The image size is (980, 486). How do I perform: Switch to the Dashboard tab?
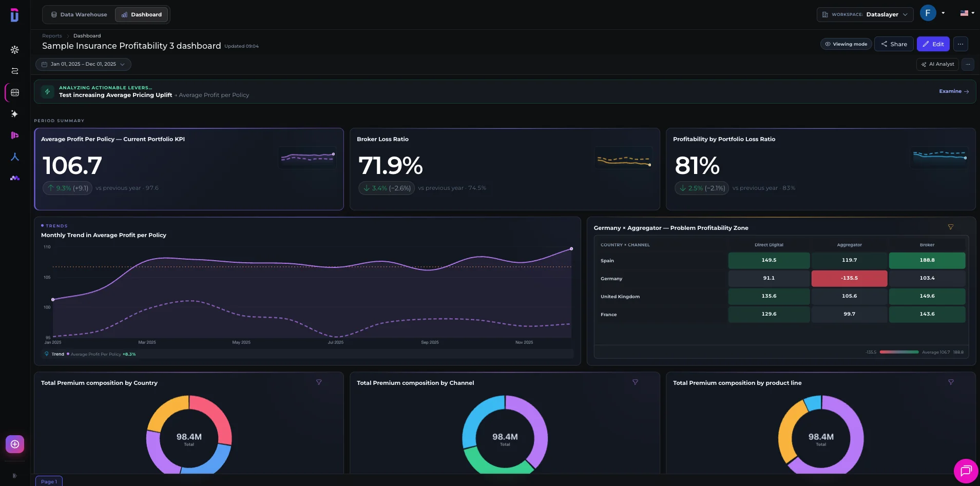(142, 14)
